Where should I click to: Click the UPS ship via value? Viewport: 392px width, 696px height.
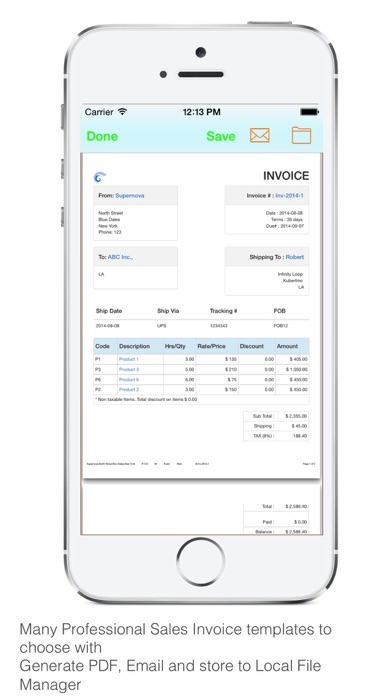(x=162, y=326)
